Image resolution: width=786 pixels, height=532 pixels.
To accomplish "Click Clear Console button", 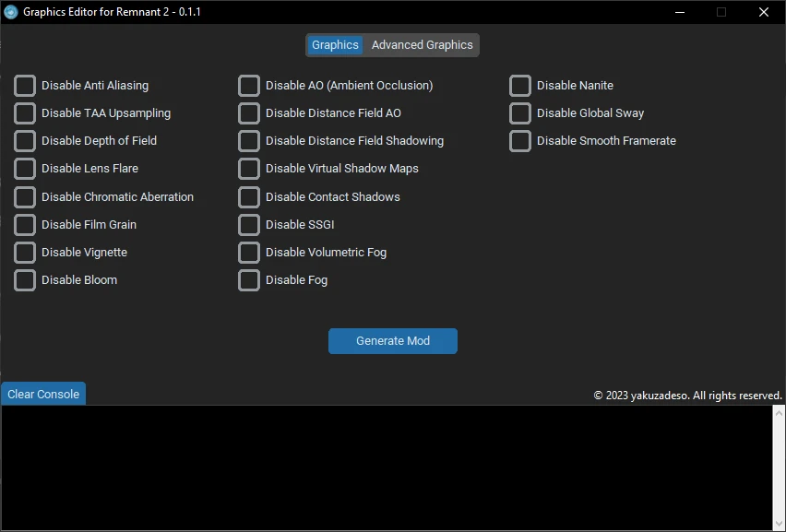I will coord(43,395).
